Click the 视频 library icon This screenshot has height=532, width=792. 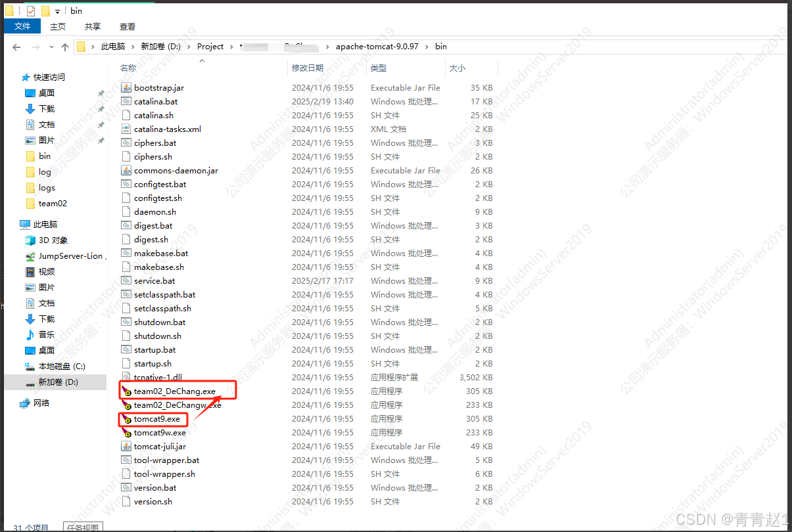click(x=30, y=271)
